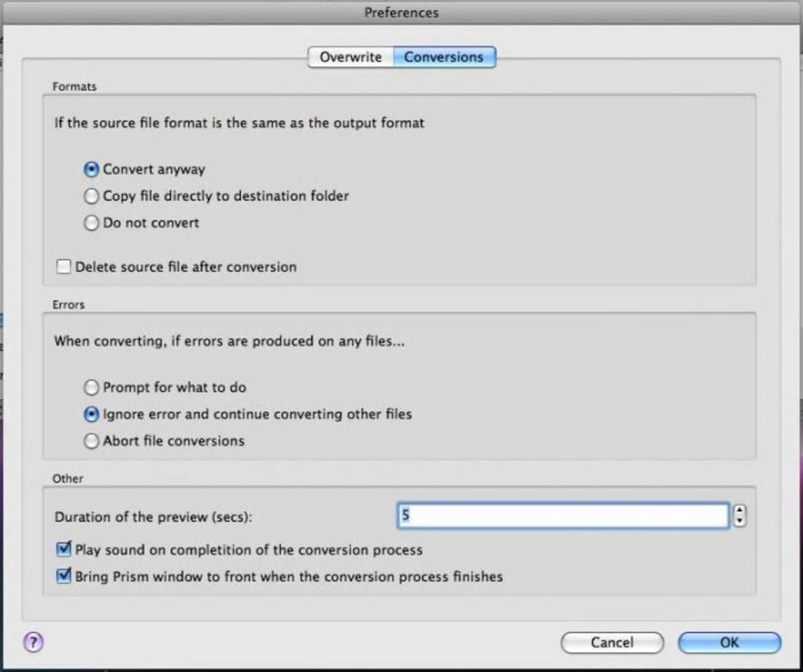Toggle Play sound on completion checkbox
Viewport: 803px width, 672px height.
[x=64, y=549]
